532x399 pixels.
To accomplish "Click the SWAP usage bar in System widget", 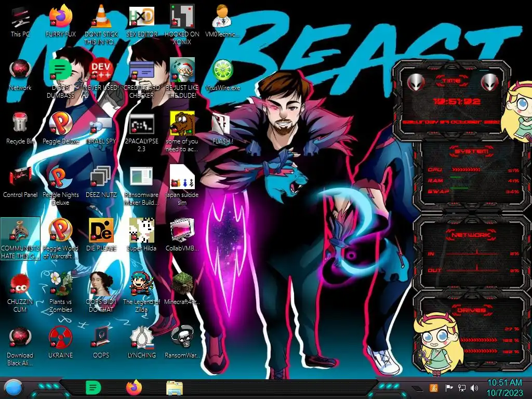I will point(459,188).
